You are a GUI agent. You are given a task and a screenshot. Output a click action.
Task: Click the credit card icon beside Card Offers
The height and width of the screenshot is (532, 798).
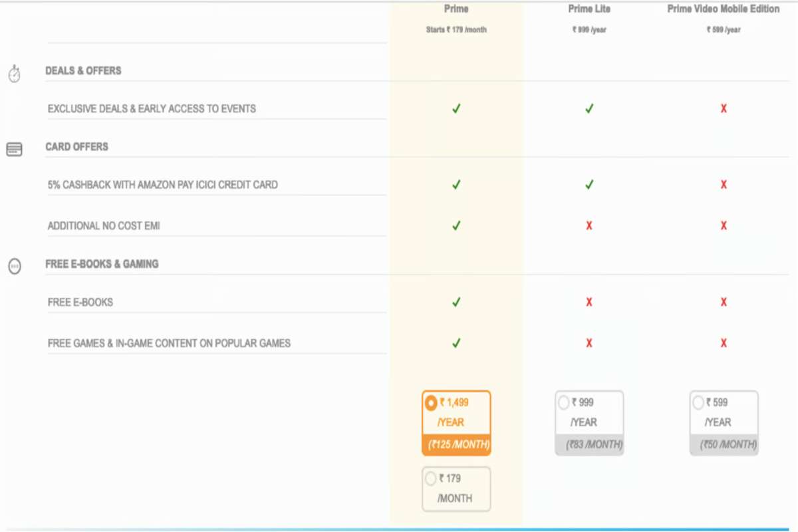(14, 150)
